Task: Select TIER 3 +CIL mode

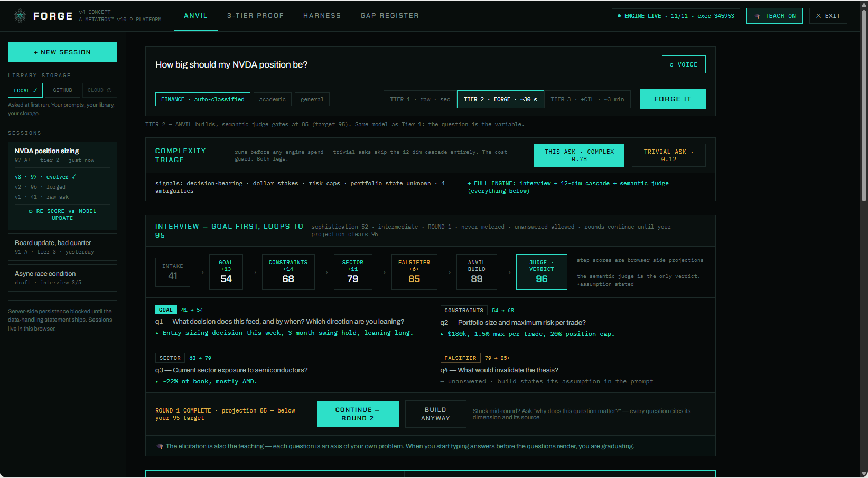Action: tap(587, 99)
